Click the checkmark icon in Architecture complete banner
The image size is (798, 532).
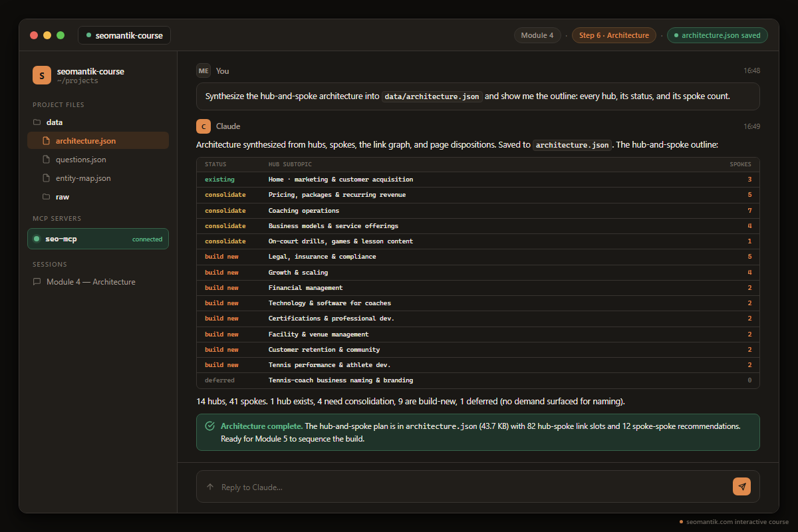coord(210,426)
